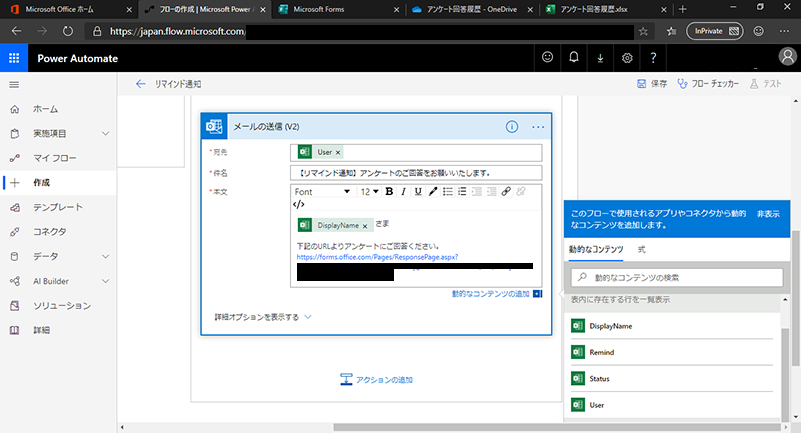Insert DisplayName dynamic content item
This screenshot has height=433, width=801.
672,326
